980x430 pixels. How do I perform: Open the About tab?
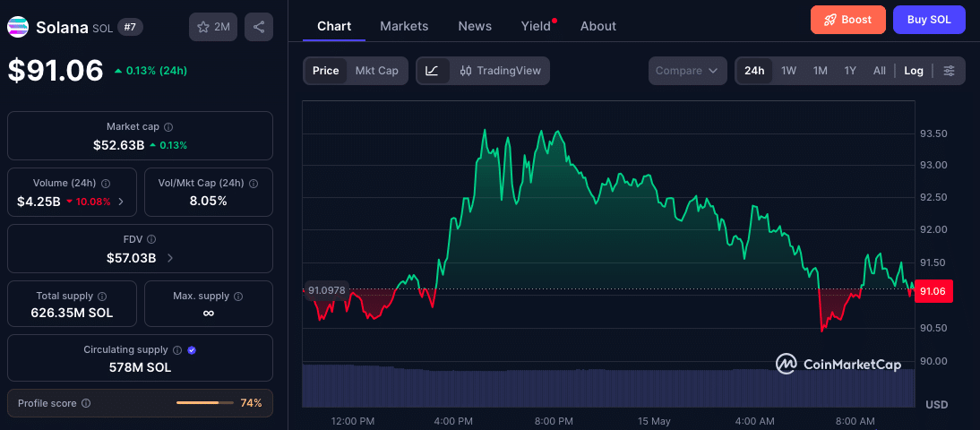click(598, 26)
